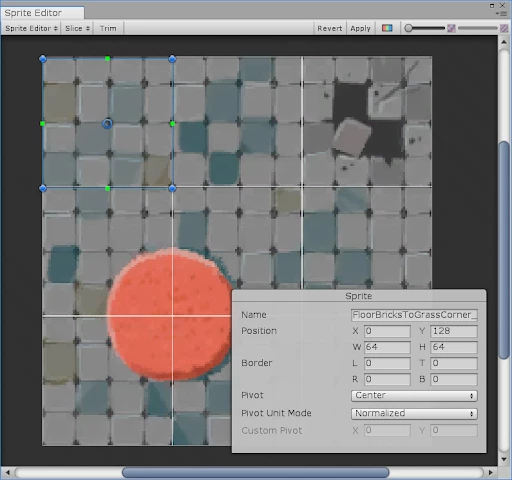Viewport: 512px width, 480px height.
Task: Click the Apply button
Action: tap(360, 28)
